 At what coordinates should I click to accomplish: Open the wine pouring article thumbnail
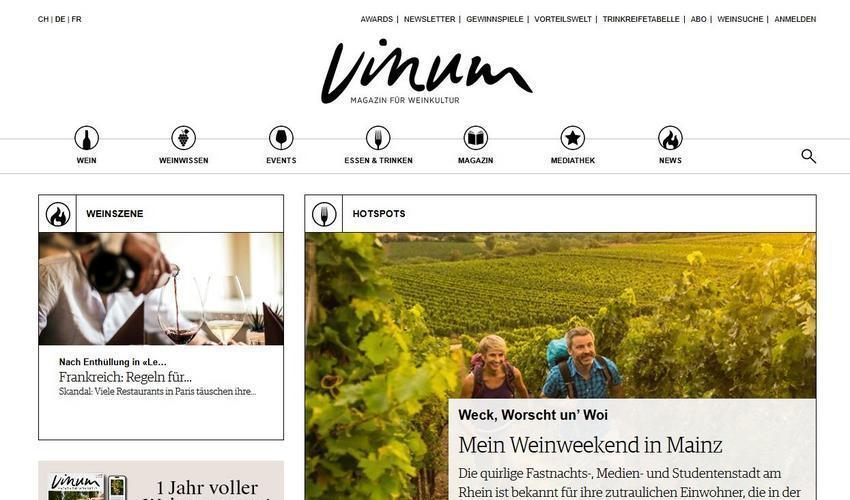point(161,289)
